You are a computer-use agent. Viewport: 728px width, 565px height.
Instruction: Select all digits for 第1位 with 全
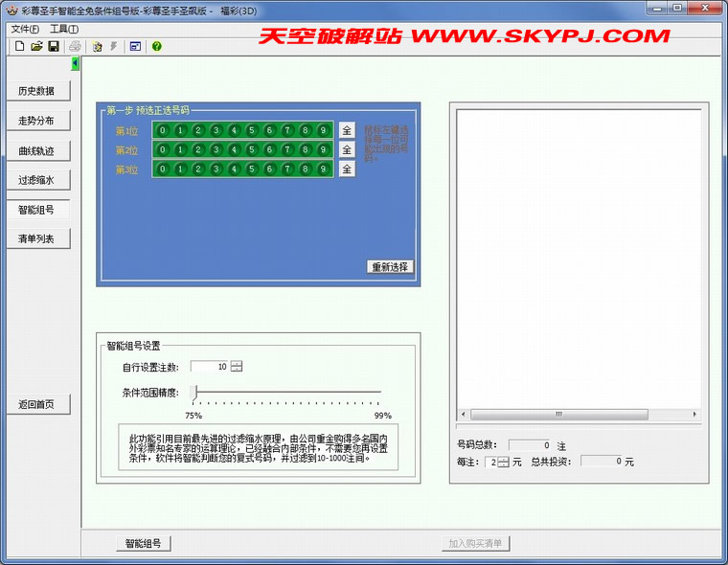coord(347,130)
